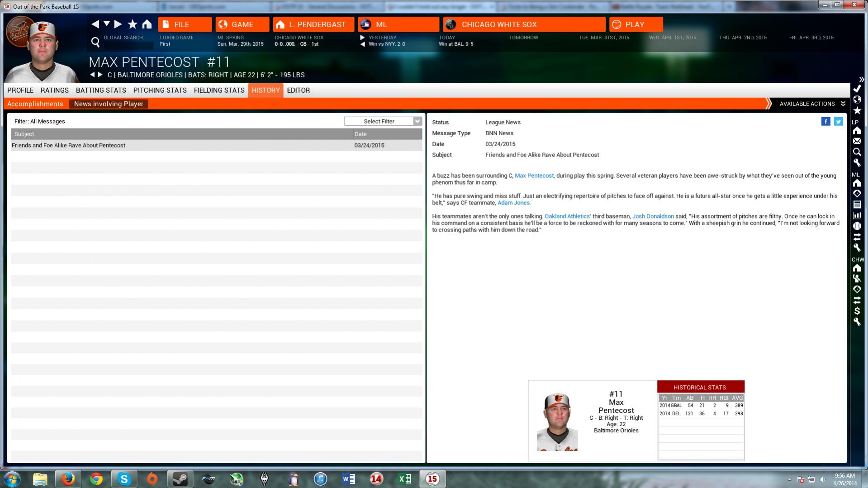Open Firefox from the taskbar
The image size is (868, 488).
coord(68,479)
